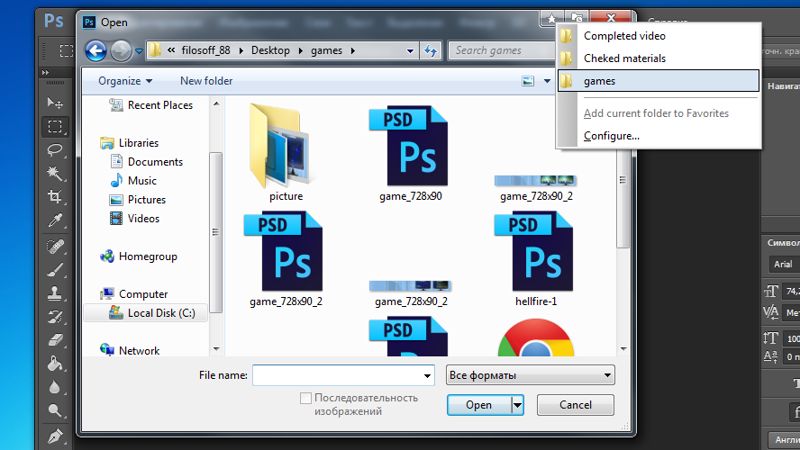Viewport: 800px width, 450px height.
Task: Activate the Crop tool
Action: [x=55, y=197]
